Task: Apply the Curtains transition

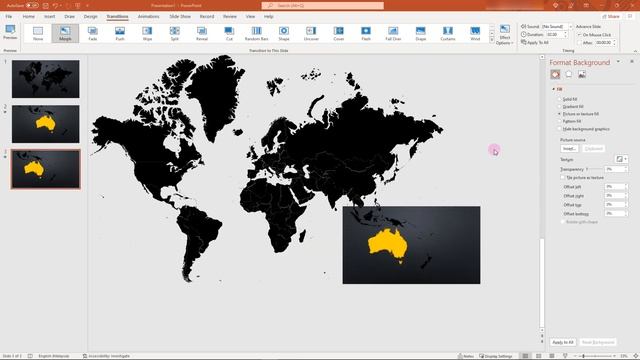Action: (x=448, y=33)
